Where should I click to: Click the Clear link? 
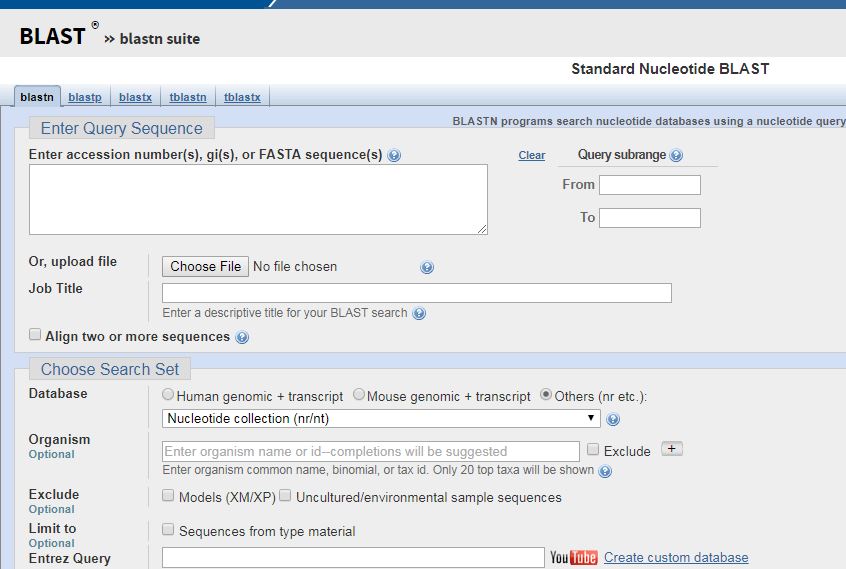(x=531, y=155)
